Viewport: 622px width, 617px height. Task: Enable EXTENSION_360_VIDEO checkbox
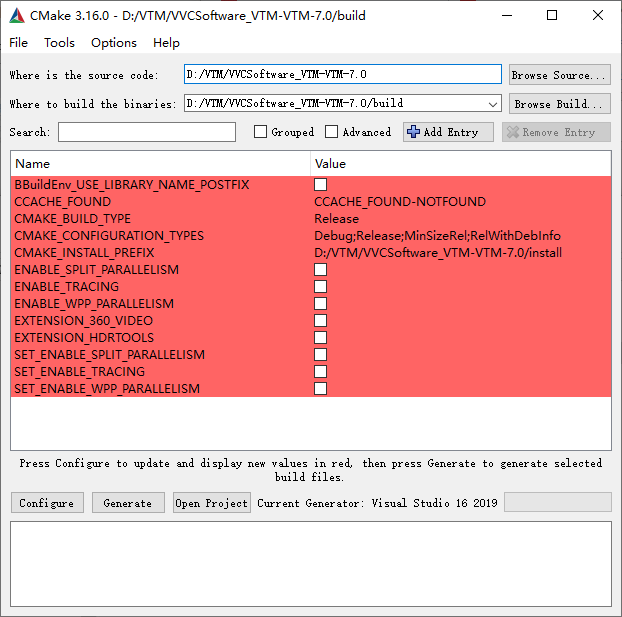pyautogui.click(x=321, y=321)
